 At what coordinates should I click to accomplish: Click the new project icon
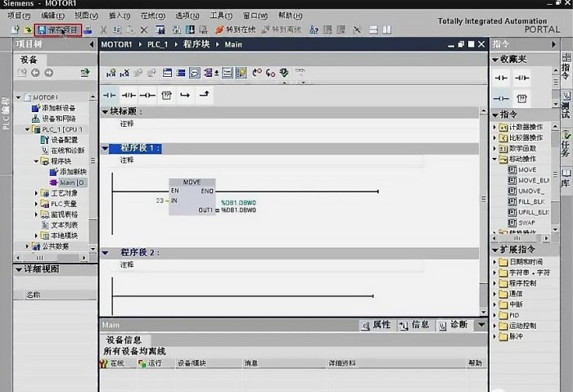pos(15,29)
